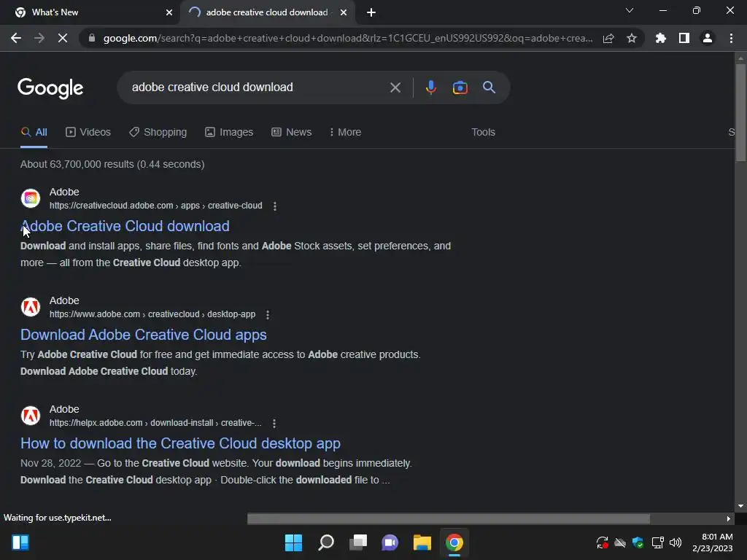The image size is (747, 560).
Task: Click the volume speaker tray icon
Action: pos(676,542)
